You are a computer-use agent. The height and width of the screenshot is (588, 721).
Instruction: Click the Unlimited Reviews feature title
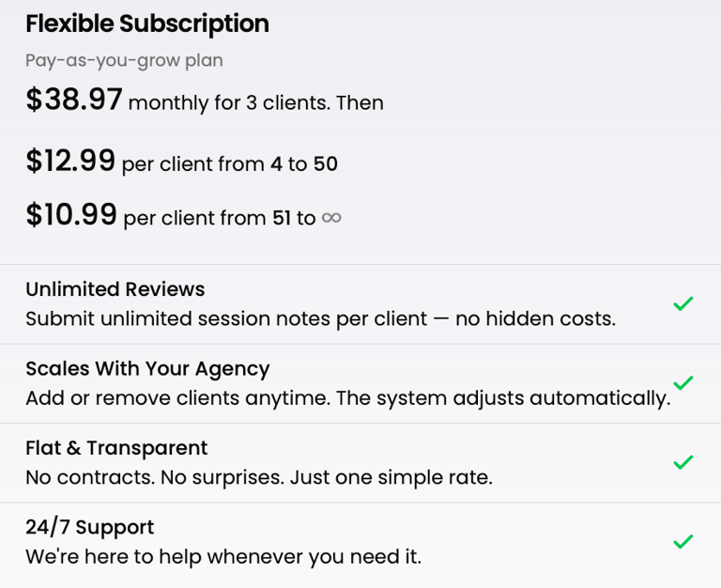pos(115,289)
